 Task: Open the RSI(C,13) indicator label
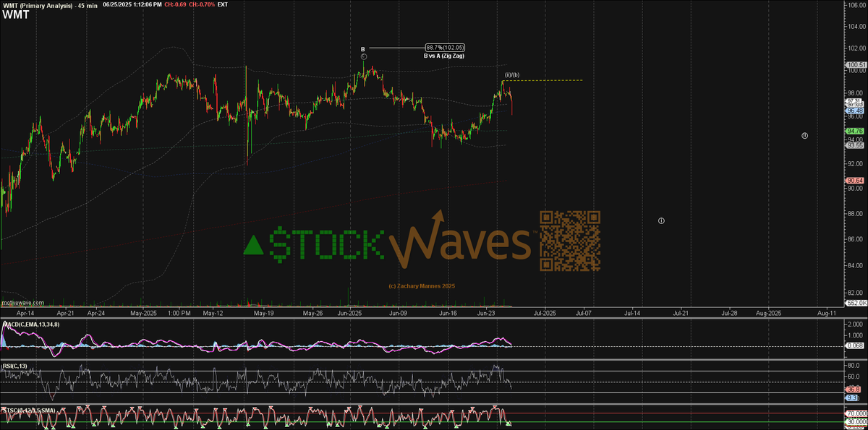(x=15, y=366)
